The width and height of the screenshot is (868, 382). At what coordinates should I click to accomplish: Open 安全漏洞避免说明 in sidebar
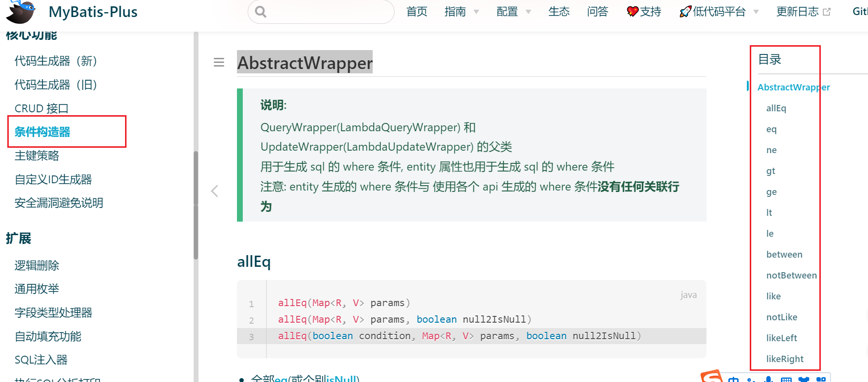59,203
